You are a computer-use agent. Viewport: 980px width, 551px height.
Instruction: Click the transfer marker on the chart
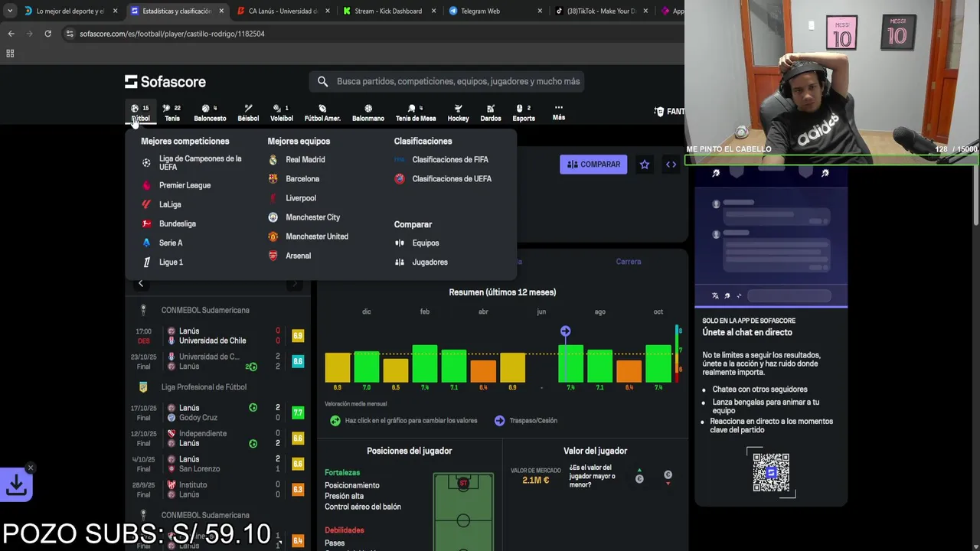tap(565, 331)
